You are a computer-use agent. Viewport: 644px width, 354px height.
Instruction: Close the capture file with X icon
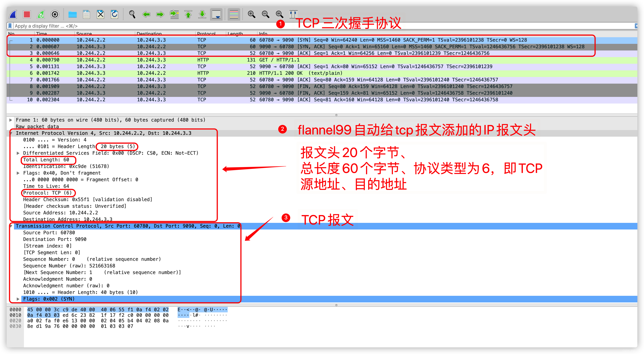pos(101,15)
